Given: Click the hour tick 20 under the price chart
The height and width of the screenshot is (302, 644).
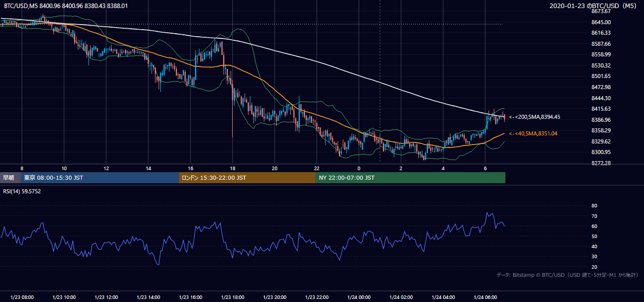Looking at the screenshot, I should point(275,168).
